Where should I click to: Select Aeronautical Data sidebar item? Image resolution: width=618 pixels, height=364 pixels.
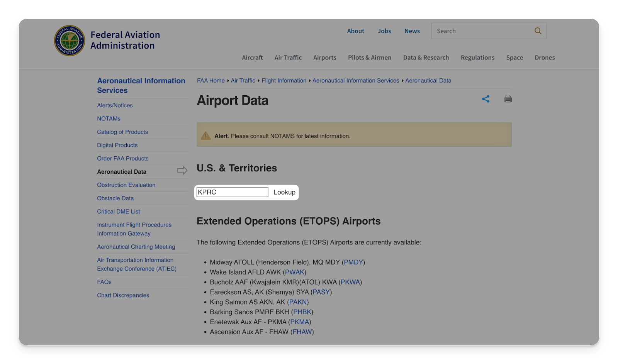(122, 172)
